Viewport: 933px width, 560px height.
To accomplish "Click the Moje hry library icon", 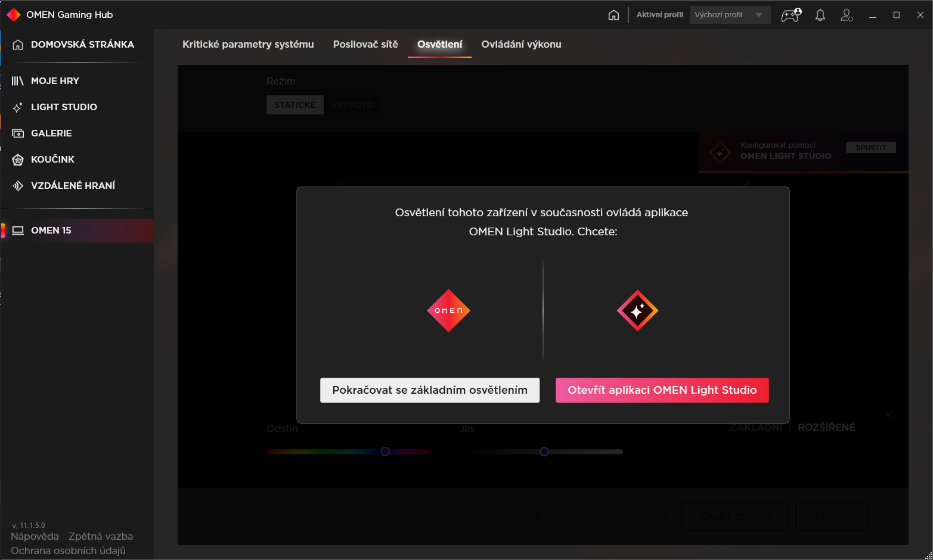I will coord(18,81).
